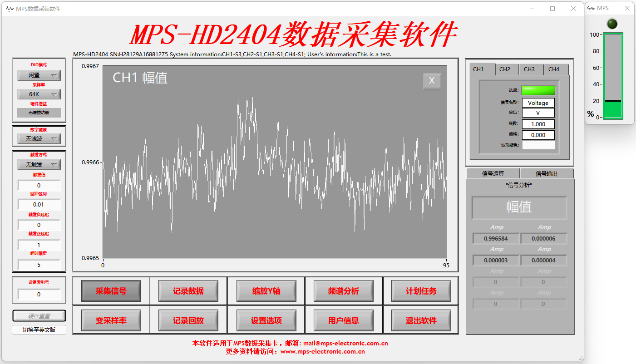Change the 采样率 from 64K

[x=39, y=94]
